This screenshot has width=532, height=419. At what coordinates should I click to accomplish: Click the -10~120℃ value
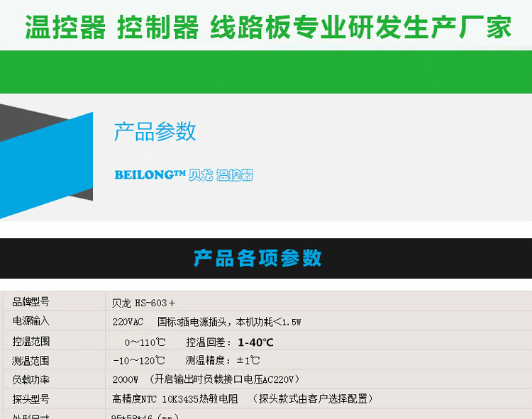click(139, 361)
